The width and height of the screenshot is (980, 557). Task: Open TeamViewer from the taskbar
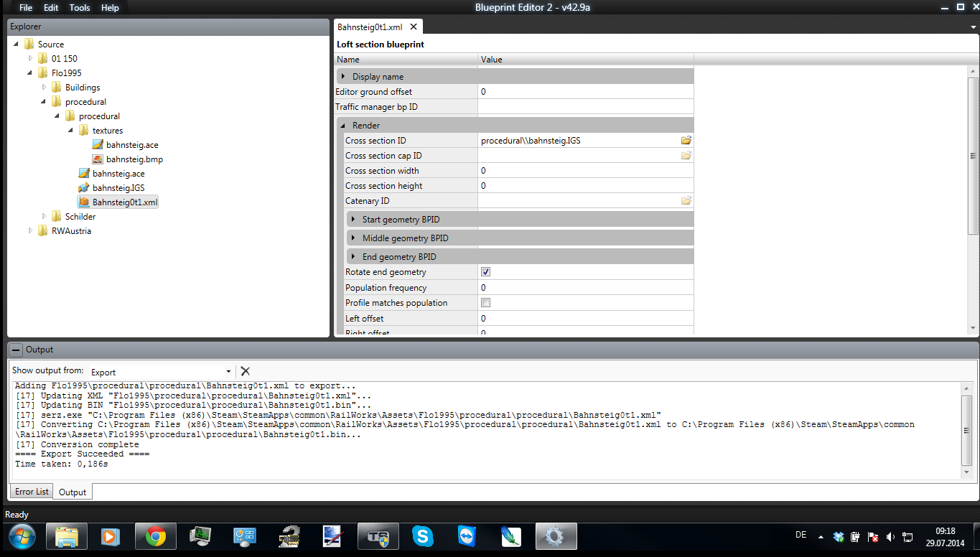[467, 536]
